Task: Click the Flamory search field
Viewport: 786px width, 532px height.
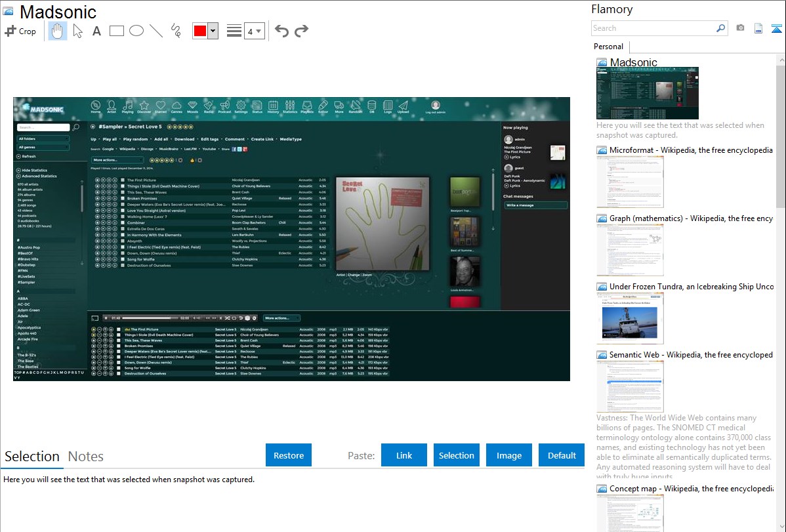Action: tap(653, 28)
